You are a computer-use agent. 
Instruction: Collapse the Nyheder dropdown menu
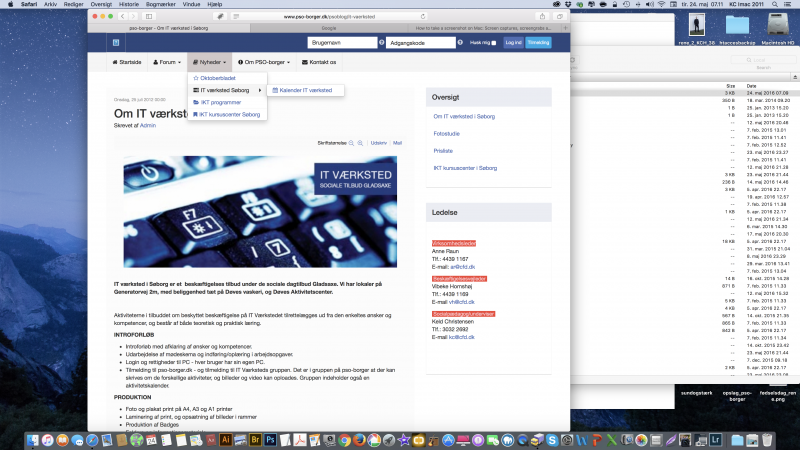209,62
